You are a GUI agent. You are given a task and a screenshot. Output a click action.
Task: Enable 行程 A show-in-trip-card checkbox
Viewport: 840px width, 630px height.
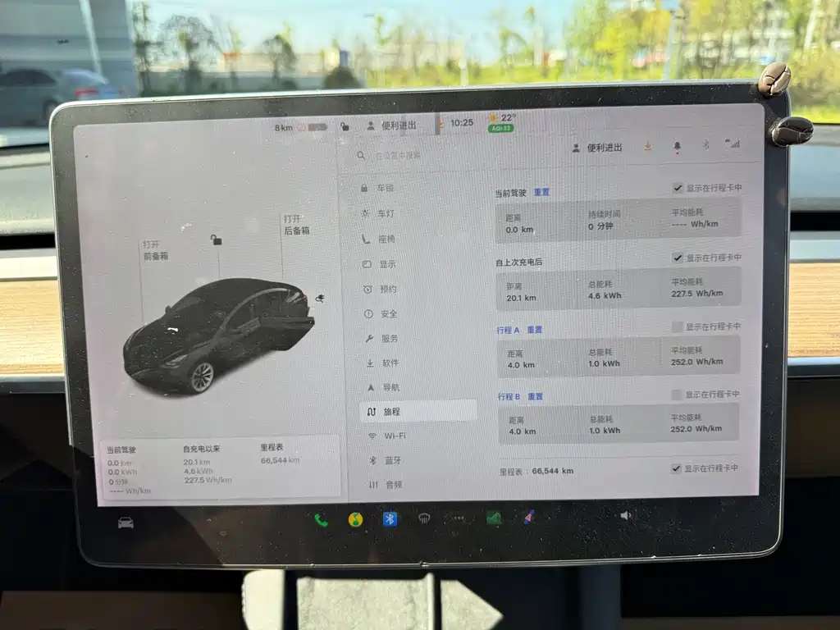677,326
